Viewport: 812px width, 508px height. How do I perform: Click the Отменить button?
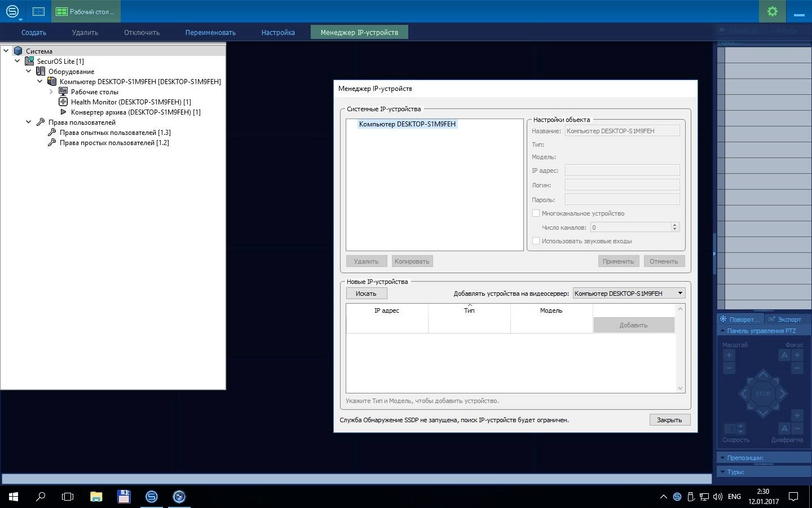(664, 261)
